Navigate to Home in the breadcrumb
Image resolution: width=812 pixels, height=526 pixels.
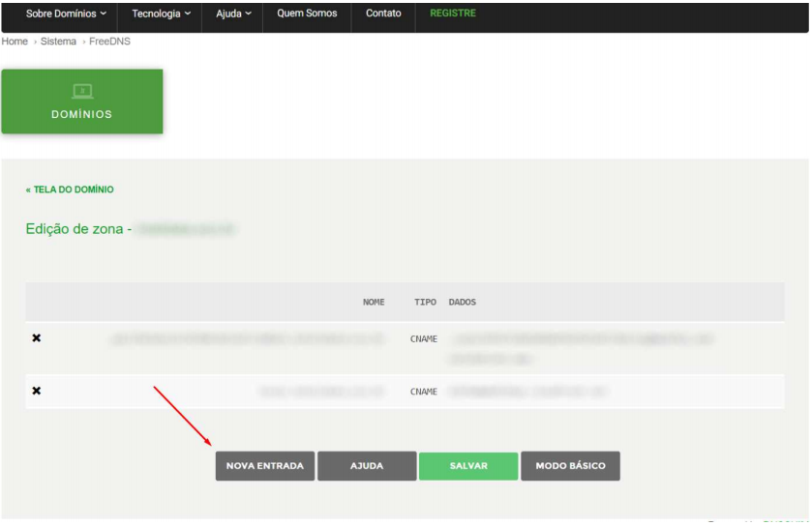pos(15,42)
